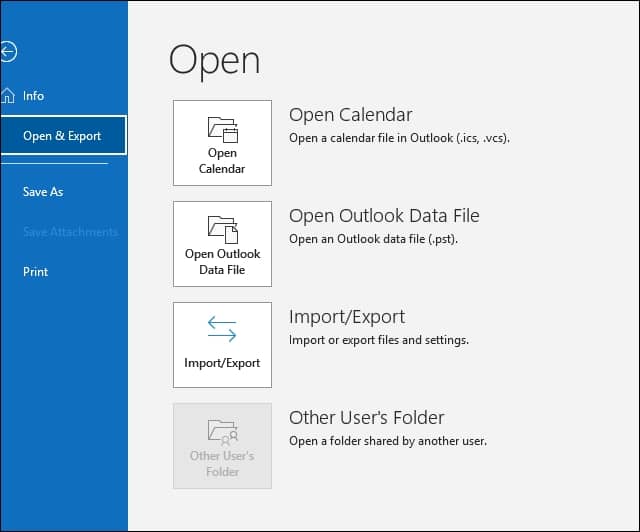Click 'Open an Outlook data file (.pst)' text
The height and width of the screenshot is (532, 640).
[x=373, y=239]
